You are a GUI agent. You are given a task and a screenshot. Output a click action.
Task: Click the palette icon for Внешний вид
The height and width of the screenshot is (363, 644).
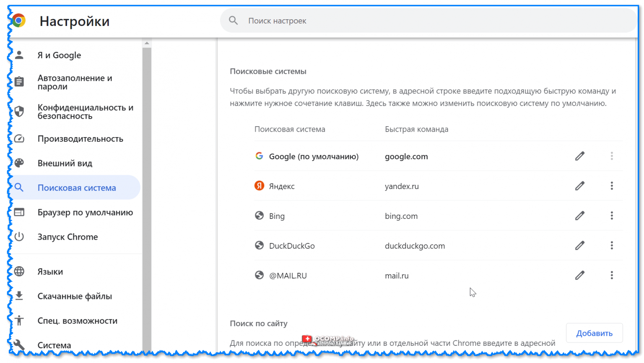click(19, 163)
